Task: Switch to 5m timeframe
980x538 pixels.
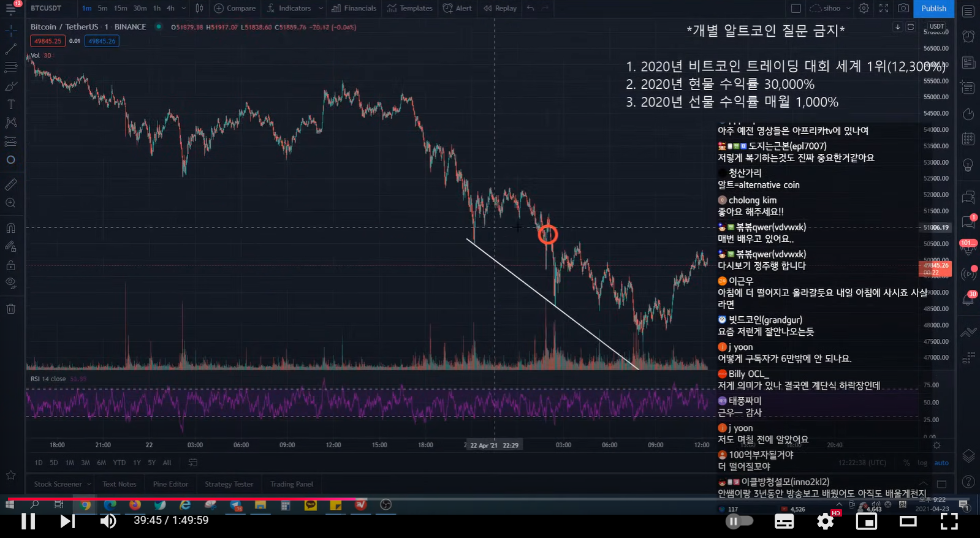Action: 102,9
